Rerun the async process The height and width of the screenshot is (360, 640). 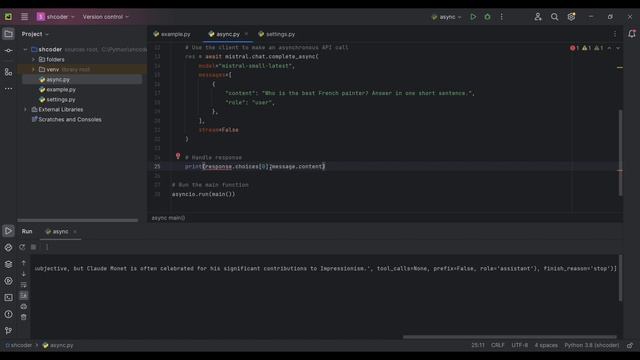pos(22,247)
